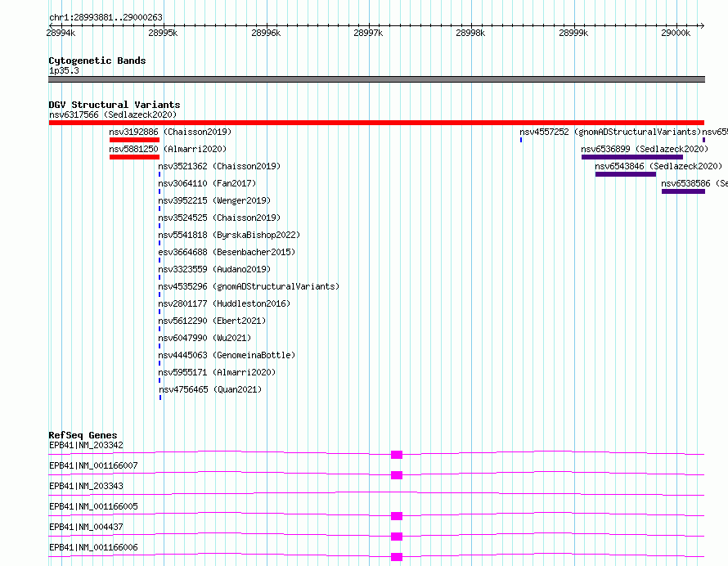Viewport: 728px width, 566px height.
Task: Click the Cytogenetic Bands track title
Action: (97, 61)
